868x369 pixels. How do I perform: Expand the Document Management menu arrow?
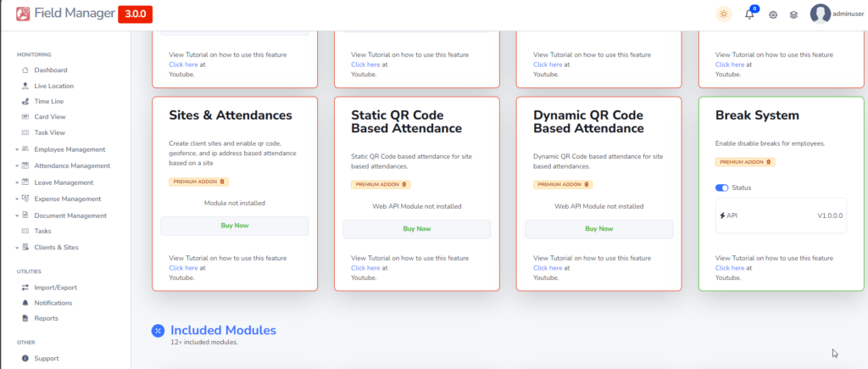18,215
